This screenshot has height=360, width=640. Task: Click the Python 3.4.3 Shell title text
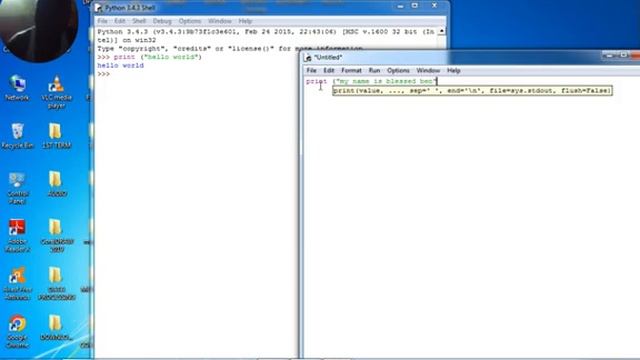130,8
